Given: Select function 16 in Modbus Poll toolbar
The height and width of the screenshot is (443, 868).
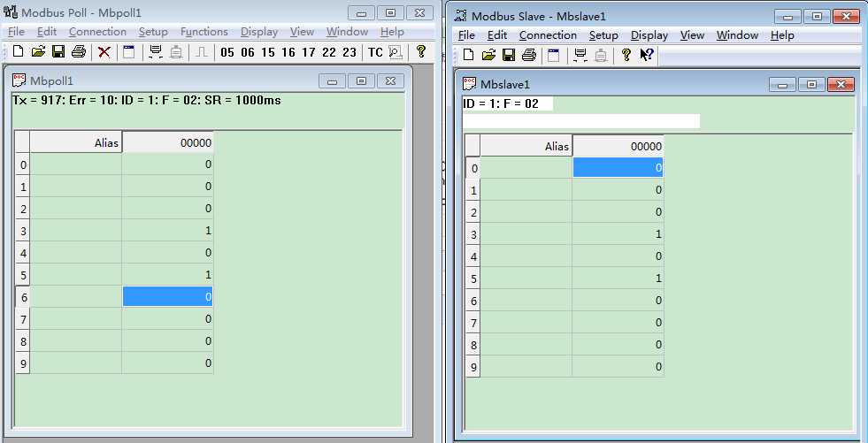Looking at the screenshot, I should point(288,52).
